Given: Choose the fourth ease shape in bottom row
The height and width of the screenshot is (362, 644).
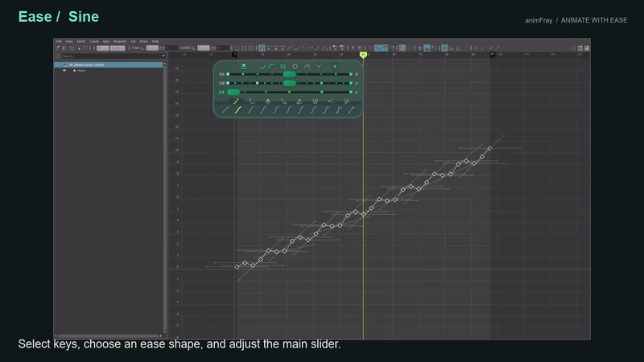Looking at the screenshot, I should click(263, 110).
